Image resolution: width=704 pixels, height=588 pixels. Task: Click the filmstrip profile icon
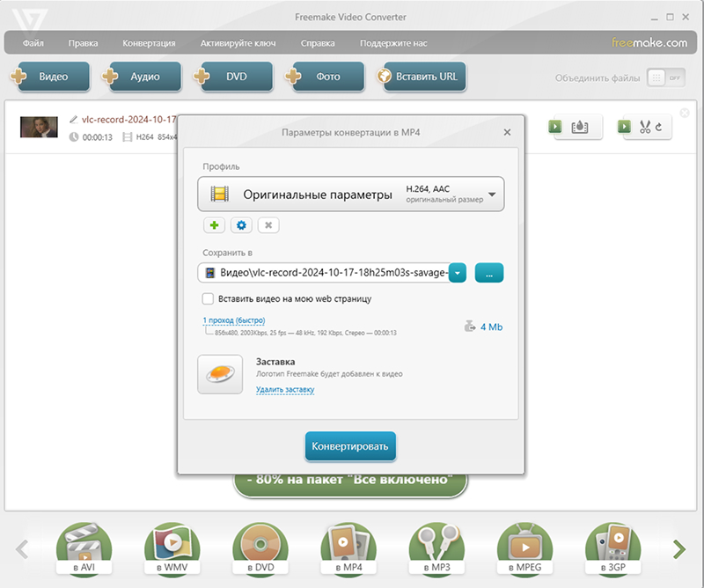tap(219, 194)
